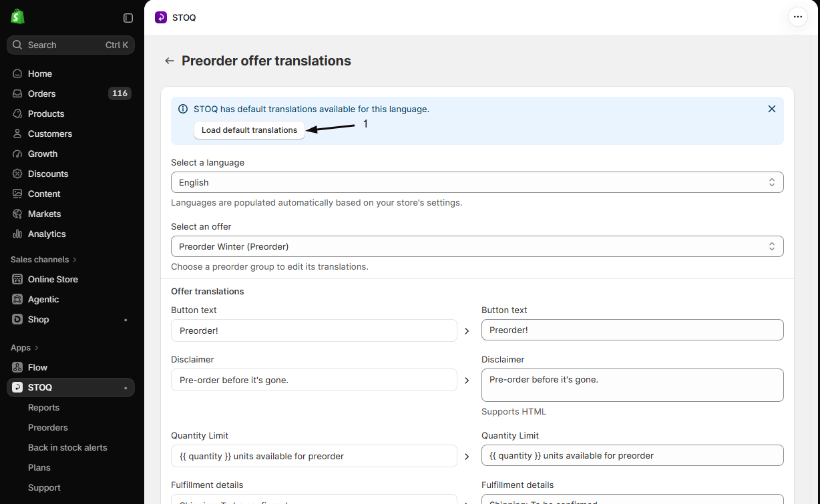The height and width of the screenshot is (504, 820).
Task: Click the Orders inbox icon
Action: coord(17,93)
